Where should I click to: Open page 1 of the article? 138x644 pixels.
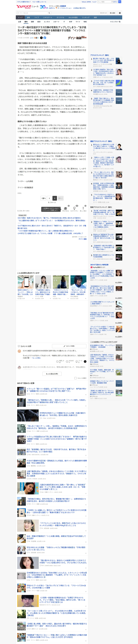point(49,198)
